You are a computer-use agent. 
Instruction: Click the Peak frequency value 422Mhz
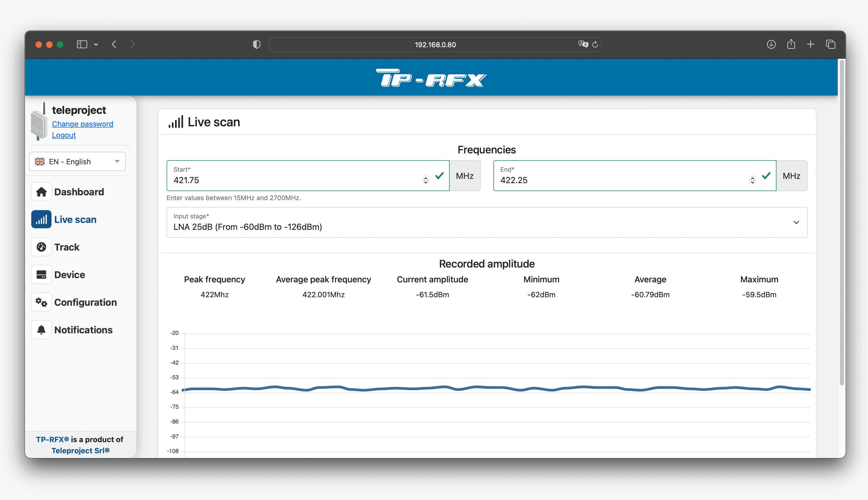[x=215, y=295]
